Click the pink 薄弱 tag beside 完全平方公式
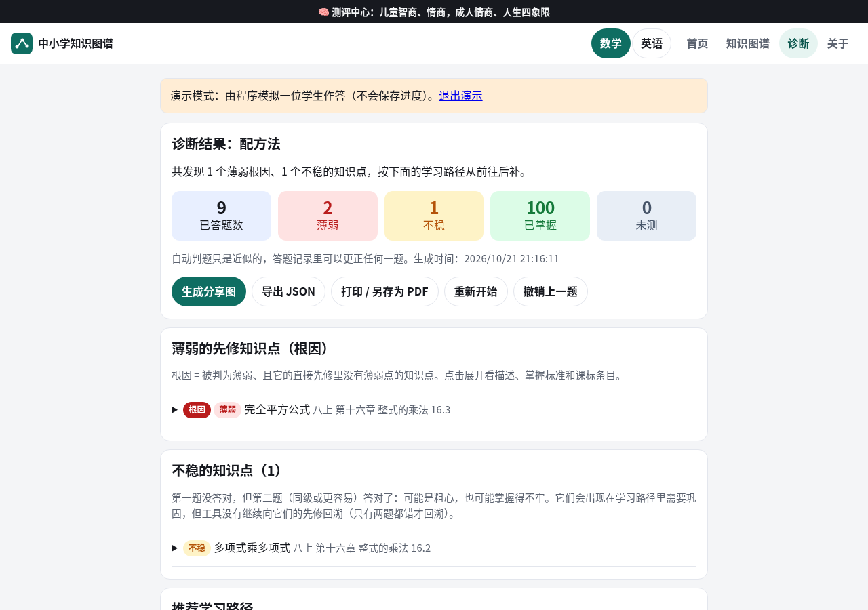This screenshot has height=610, width=868. click(x=227, y=410)
